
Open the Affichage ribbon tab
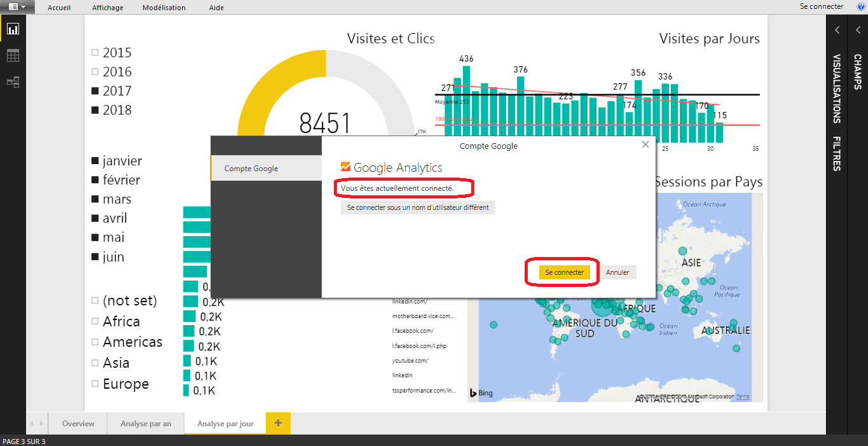click(x=107, y=8)
